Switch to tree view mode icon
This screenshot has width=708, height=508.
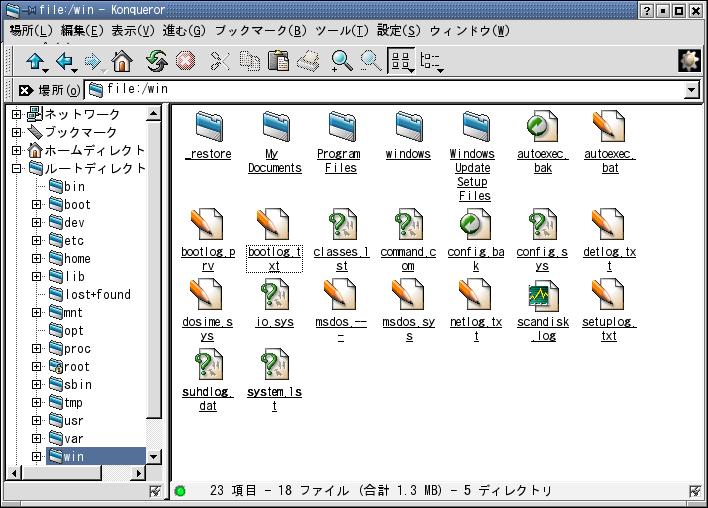432,62
